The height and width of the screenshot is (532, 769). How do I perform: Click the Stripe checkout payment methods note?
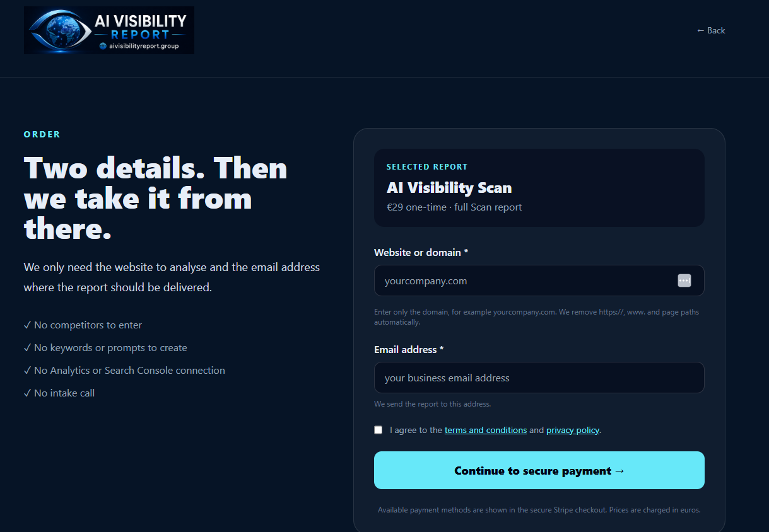(539, 510)
